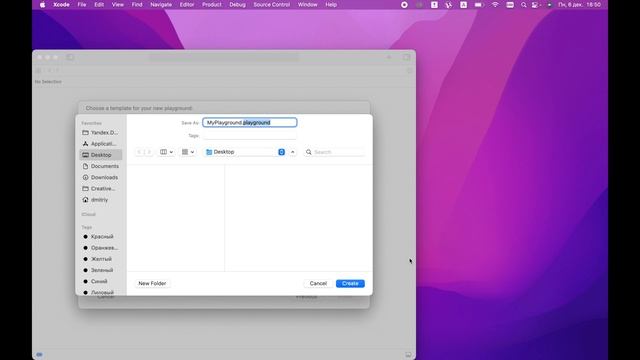Select the Красный tag
The image size is (640, 360).
pos(100,236)
